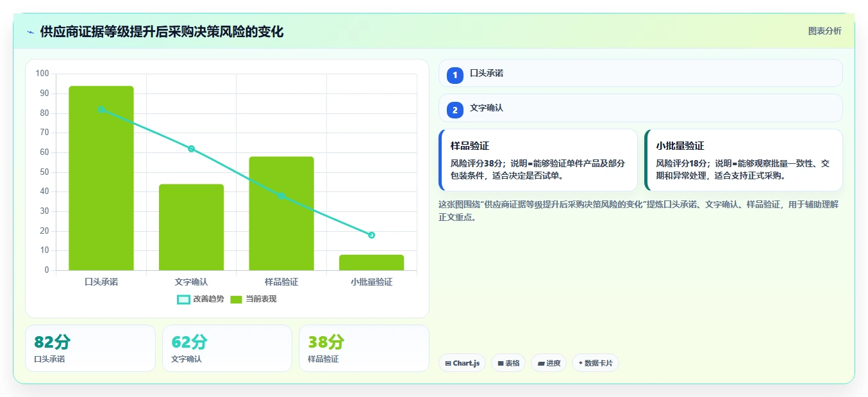Click the 图表分析 label in header

click(824, 31)
